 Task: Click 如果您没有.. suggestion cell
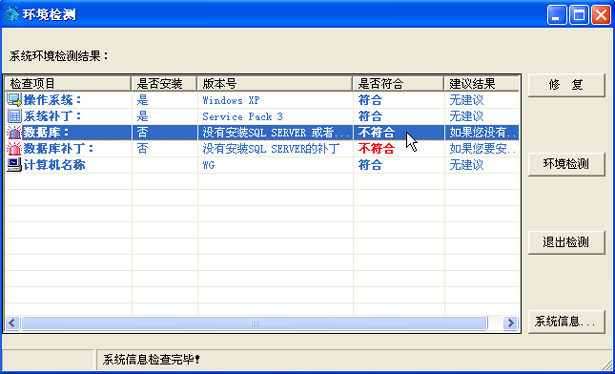click(x=483, y=133)
